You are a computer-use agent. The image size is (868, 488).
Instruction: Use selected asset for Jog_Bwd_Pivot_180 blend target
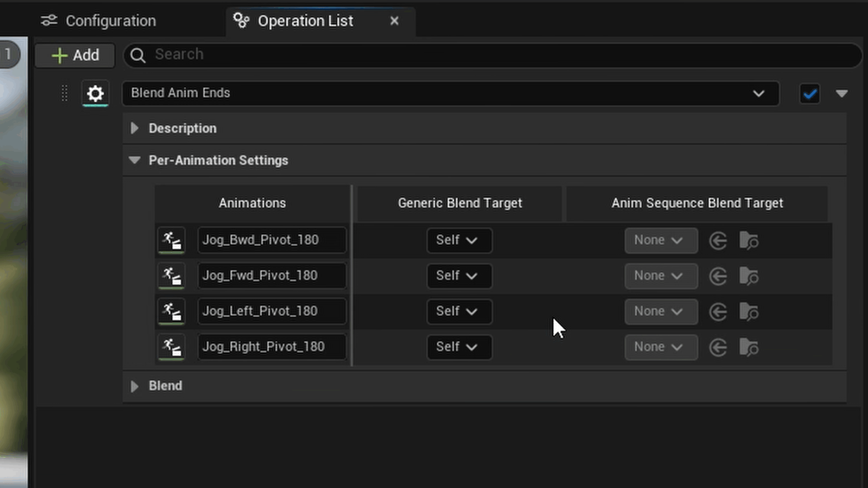click(718, 240)
